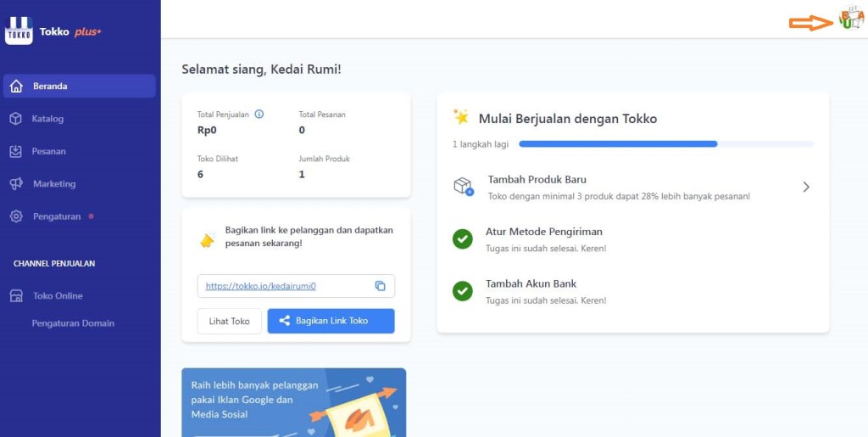
Task: Open Pengaturan Domain in sidebar
Action: pyautogui.click(x=73, y=323)
